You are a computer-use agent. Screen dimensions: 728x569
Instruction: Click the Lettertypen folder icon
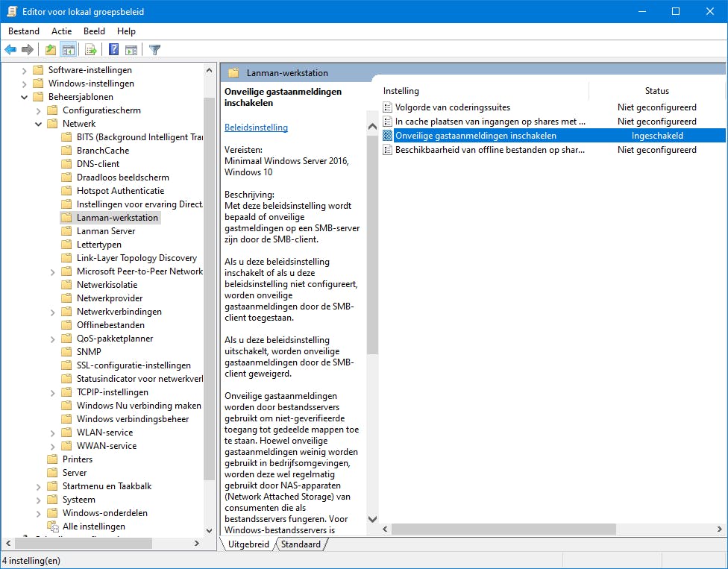pos(67,245)
